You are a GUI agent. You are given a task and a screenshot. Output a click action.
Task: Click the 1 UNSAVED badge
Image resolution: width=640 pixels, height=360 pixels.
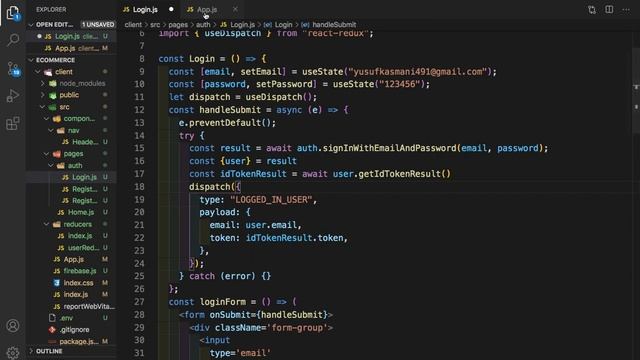tap(98, 24)
